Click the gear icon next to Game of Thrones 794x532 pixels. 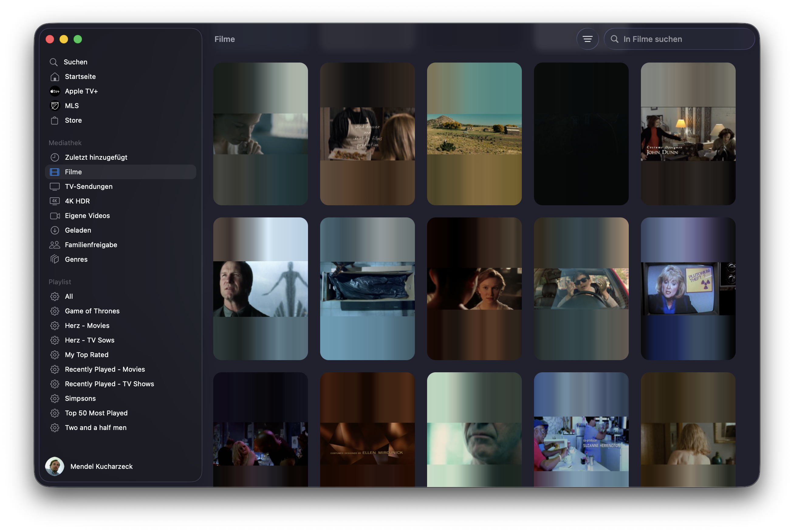55,311
